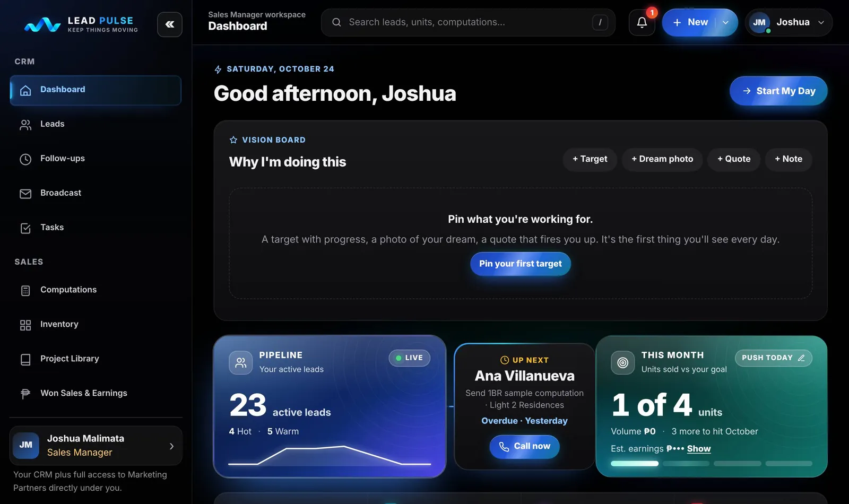Open the Follow-ups section
The height and width of the screenshot is (504, 849).
(x=96, y=159)
